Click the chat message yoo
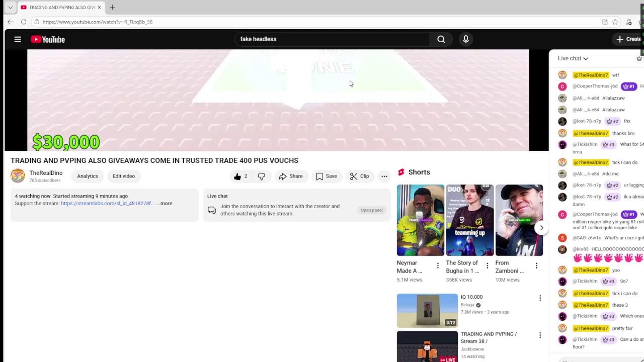 (x=616, y=270)
